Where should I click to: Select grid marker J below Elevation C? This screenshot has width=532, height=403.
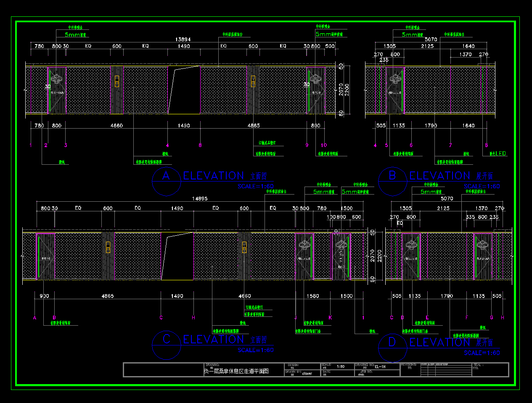(296, 318)
